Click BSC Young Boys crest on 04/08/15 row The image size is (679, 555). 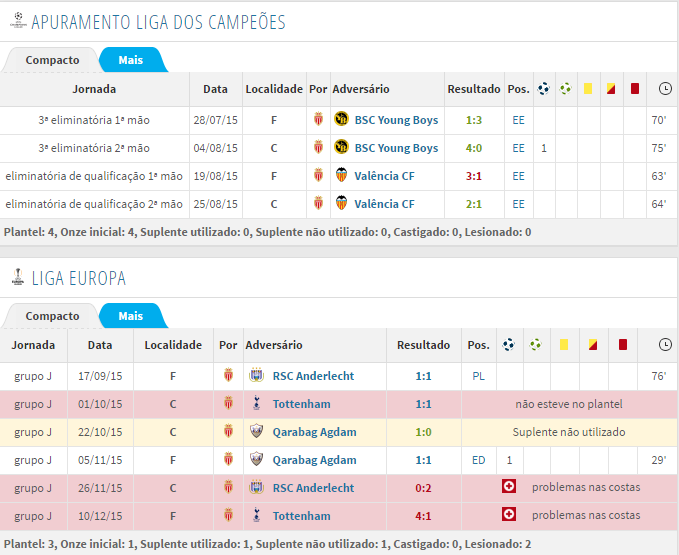341,147
